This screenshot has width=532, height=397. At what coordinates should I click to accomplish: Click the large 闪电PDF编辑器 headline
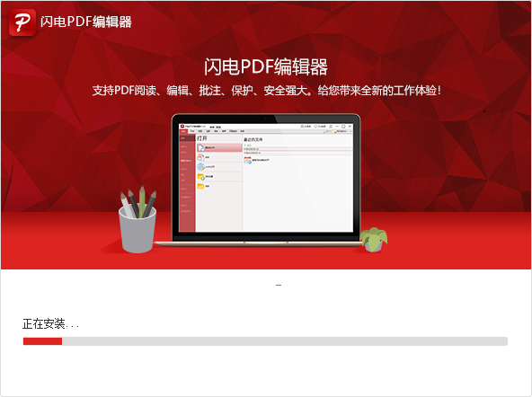pos(266,66)
